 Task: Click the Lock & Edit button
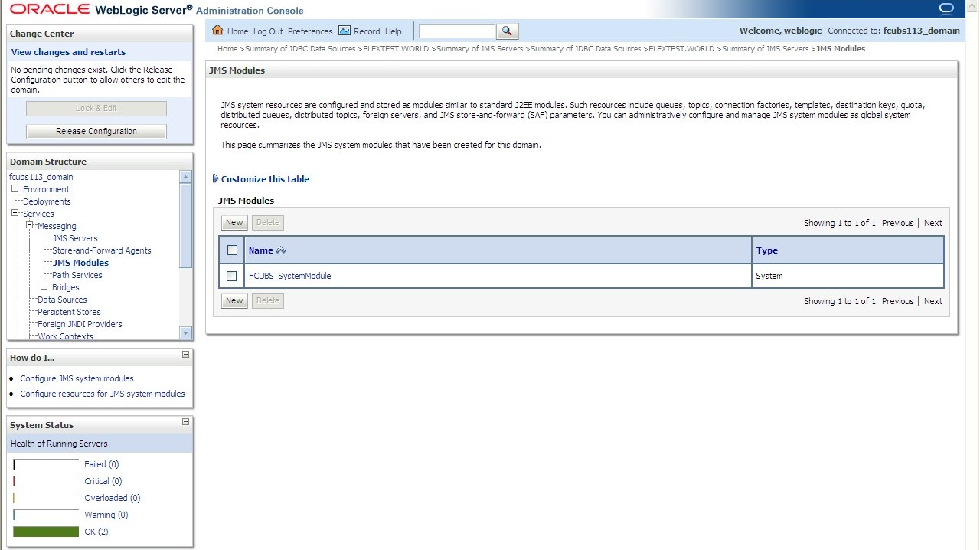96,108
